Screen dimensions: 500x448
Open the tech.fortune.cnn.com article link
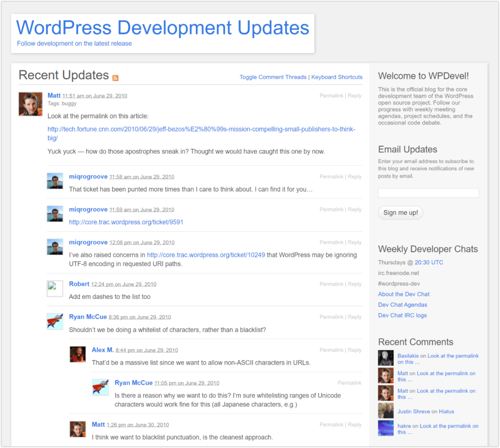[201, 133]
